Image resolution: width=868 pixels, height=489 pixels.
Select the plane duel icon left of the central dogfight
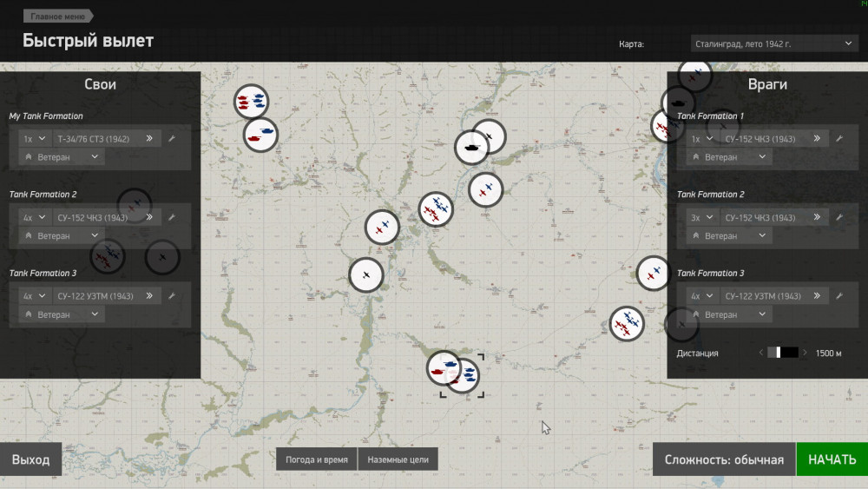pos(382,227)
